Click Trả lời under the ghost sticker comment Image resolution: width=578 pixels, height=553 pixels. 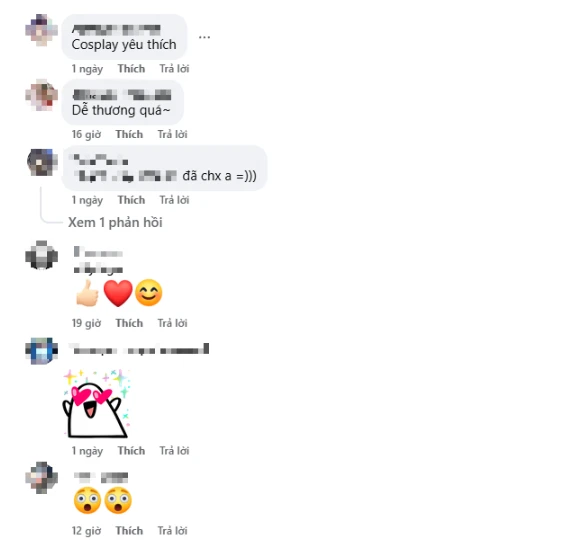(174, 451)
